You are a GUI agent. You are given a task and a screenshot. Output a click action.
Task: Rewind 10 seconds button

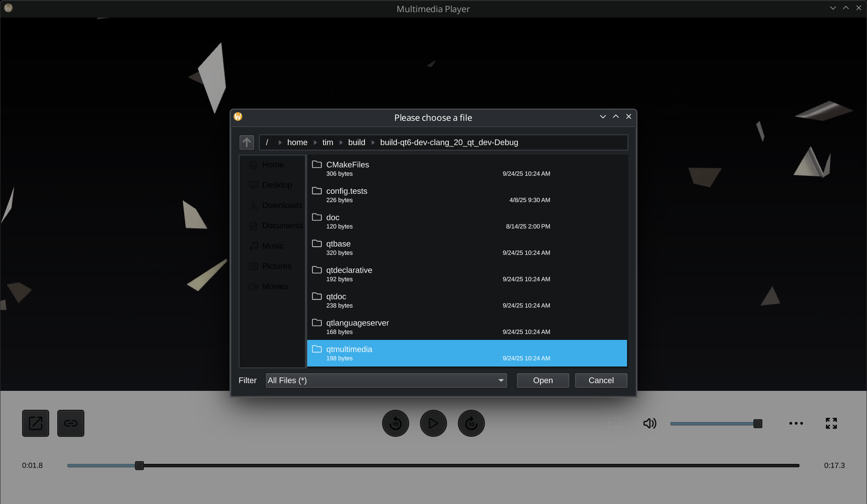[396, 423]
